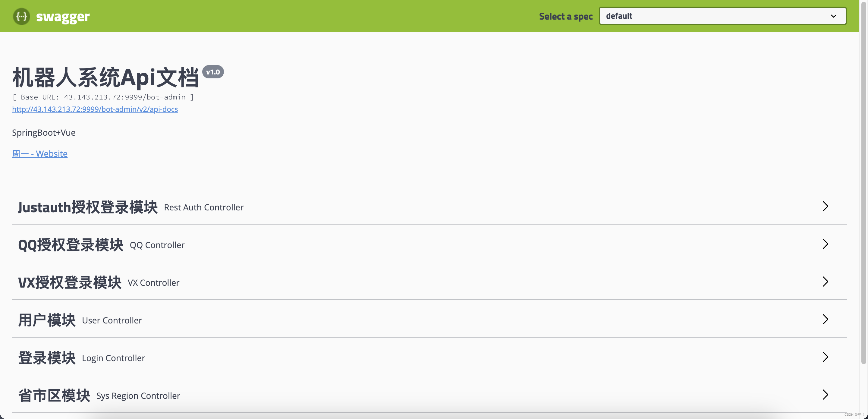Open the bot-admin v2 api-docs link
This screenshot has height=419, width=868.
click(x=95, y=109)
